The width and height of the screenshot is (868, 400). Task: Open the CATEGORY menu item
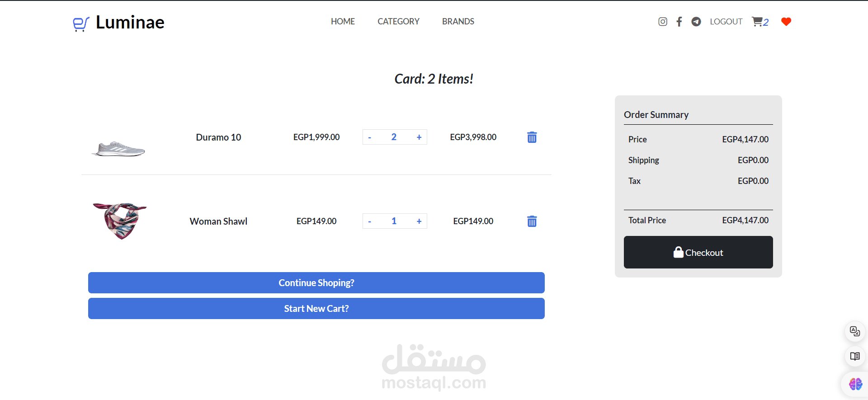(x=398, y=21)
